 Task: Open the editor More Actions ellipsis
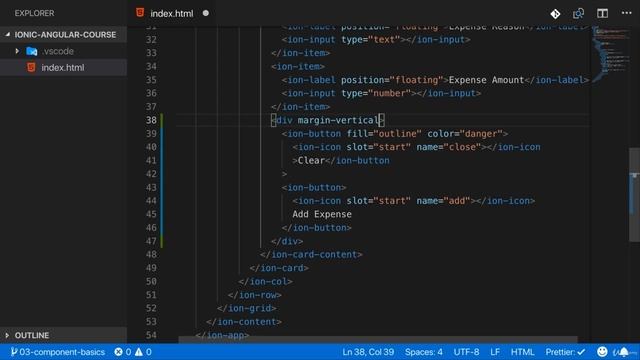[627, 13]
